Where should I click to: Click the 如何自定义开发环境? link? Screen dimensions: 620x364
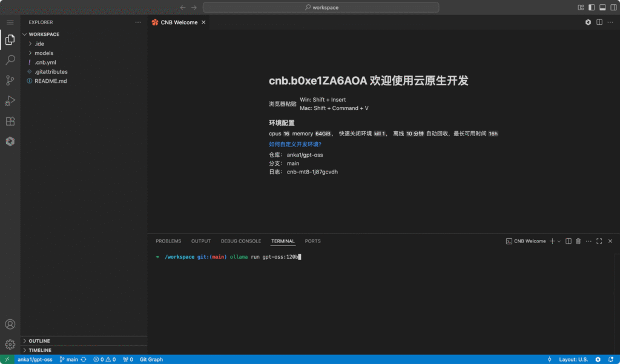coord(295,145)
